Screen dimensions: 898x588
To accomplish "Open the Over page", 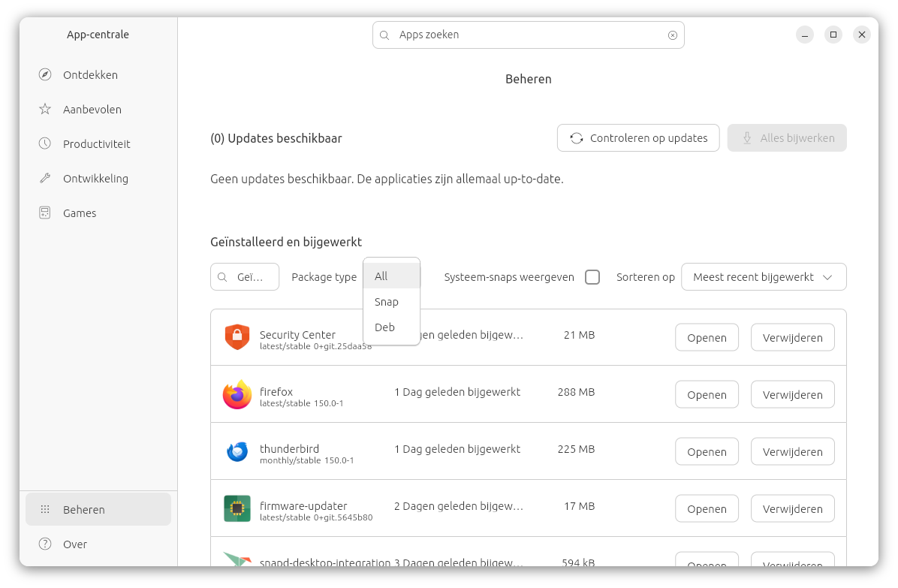I will coord(75,544).
